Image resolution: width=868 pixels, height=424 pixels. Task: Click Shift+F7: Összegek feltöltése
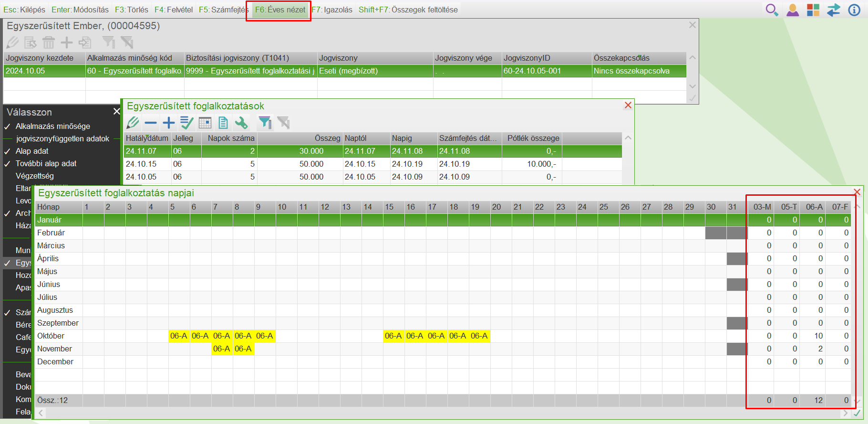tap(408, 10)
